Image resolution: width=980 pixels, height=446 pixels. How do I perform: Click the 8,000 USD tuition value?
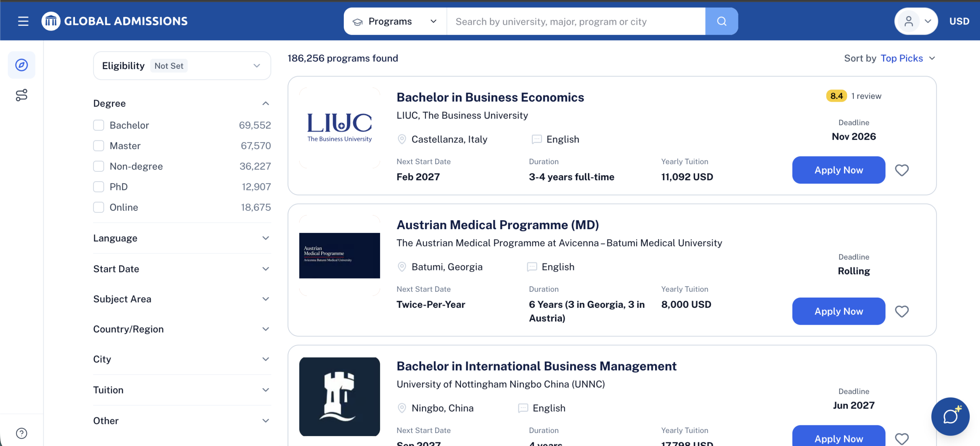pos(686,304)
